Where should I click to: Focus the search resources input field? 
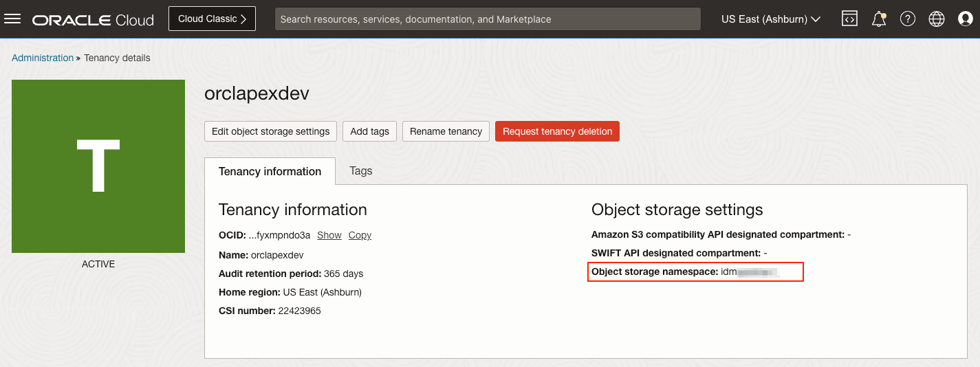pyautogui.click(x=488, y=19)
